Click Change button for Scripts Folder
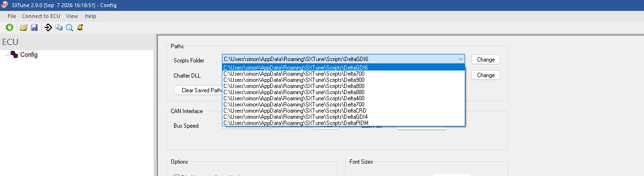 (486, 60)
